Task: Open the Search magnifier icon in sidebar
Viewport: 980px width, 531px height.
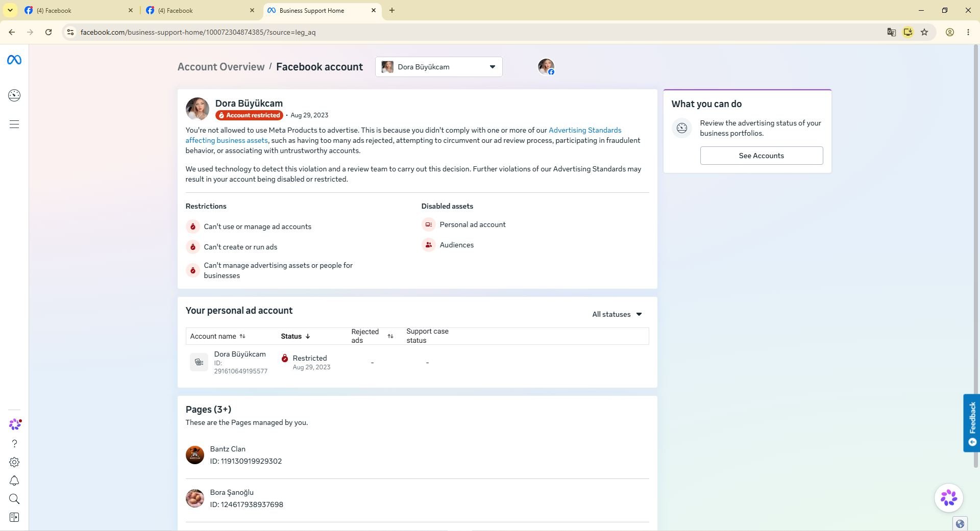Action: coord(14,499)
